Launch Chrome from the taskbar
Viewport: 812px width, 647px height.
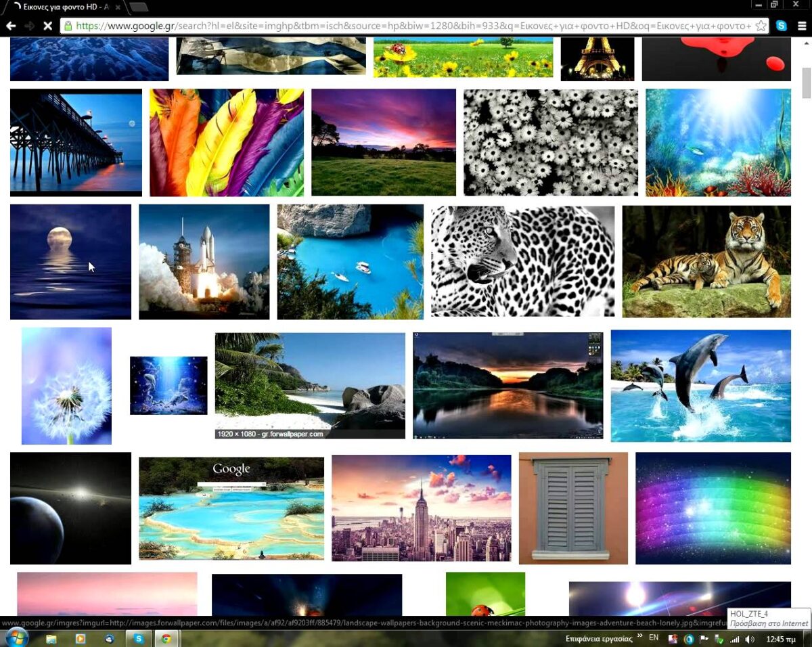(166, 638)
